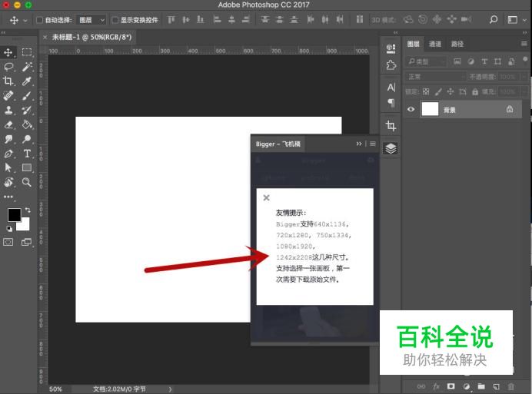The height and width of the screenshot is (394, 532).
Task: Swap foreground and background colors
Action: coord(28,210)
